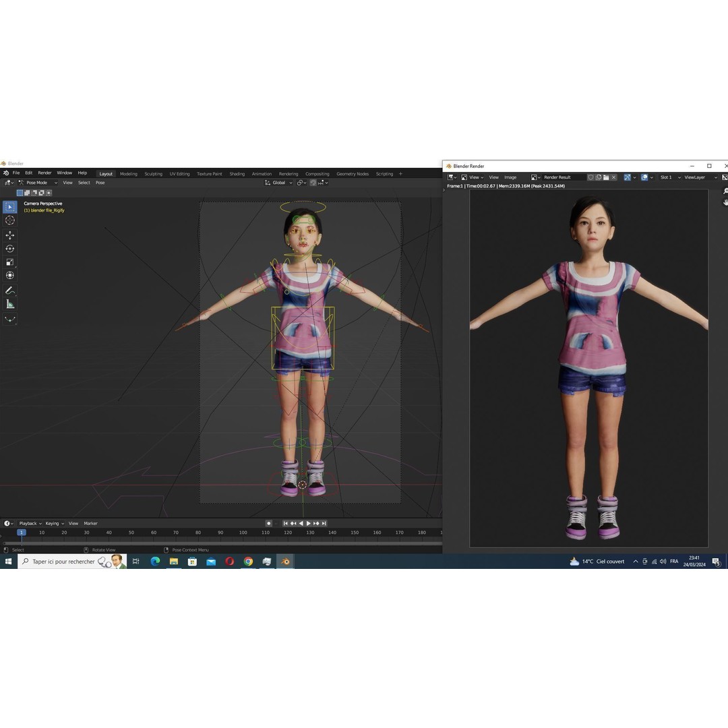Open the Marker menu in timeline
This screenshot has width=728, height=728.
pyautogui.click(x=90, y=523)
